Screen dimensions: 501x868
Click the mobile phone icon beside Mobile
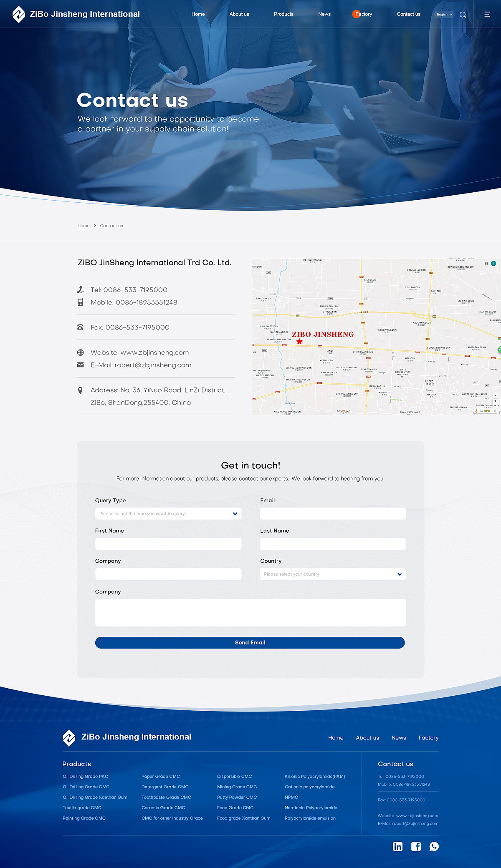pyautogui.click(x=80, y=302)
